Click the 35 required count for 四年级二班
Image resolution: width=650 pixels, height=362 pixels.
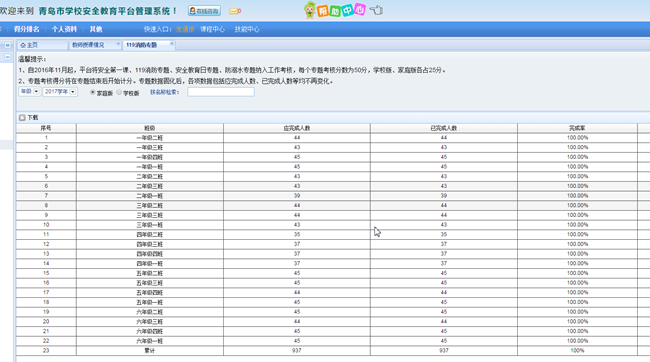(297, 235)
